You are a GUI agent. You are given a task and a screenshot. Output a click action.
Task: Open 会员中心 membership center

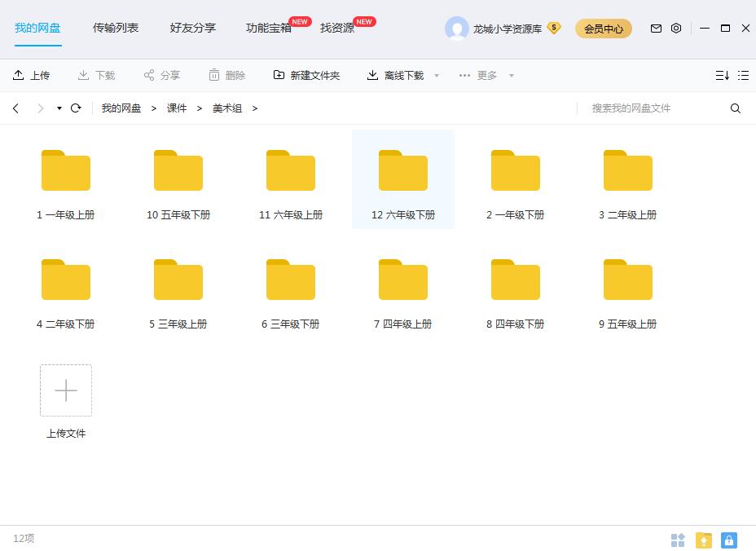click(x=603, y=29)
